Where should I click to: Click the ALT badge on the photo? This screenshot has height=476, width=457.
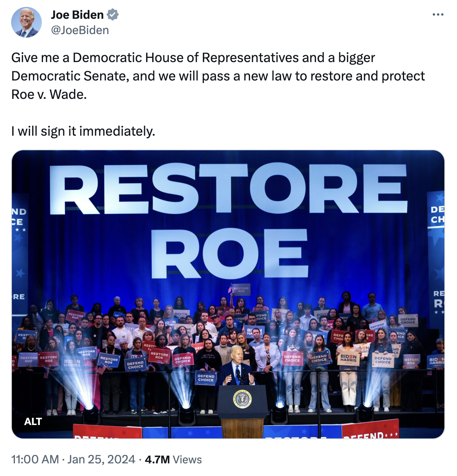click(33, 422)
